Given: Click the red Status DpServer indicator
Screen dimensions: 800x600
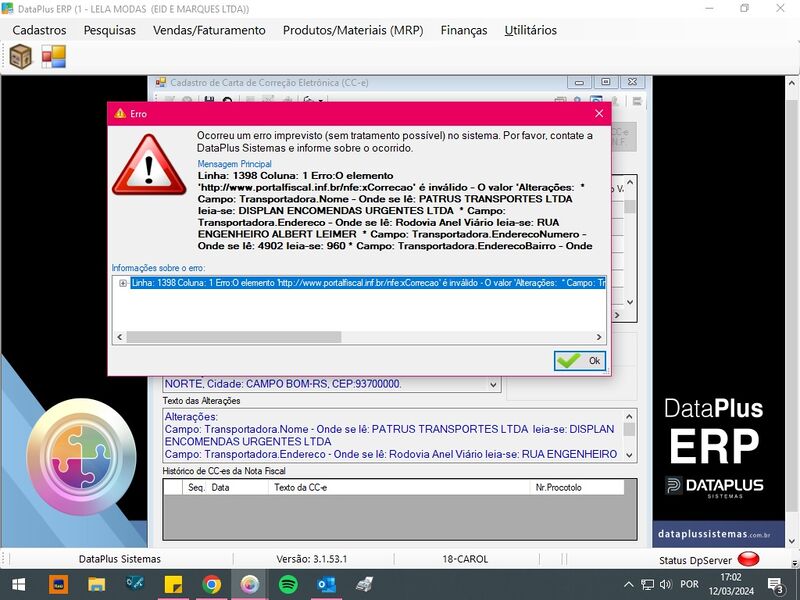Looking at the screenshot, I should [748, 559].
